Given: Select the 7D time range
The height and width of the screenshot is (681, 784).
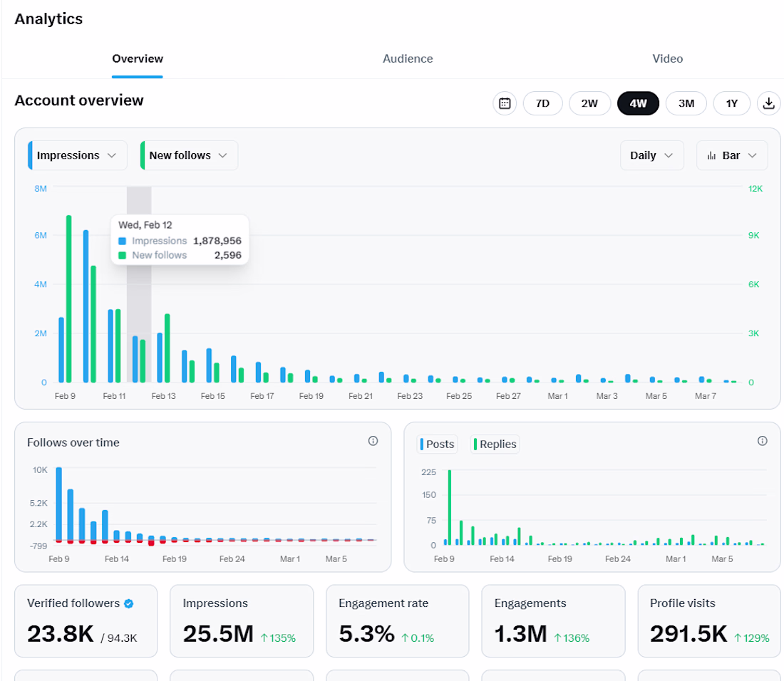Looking at the screenshot, I should pos(542,103).
